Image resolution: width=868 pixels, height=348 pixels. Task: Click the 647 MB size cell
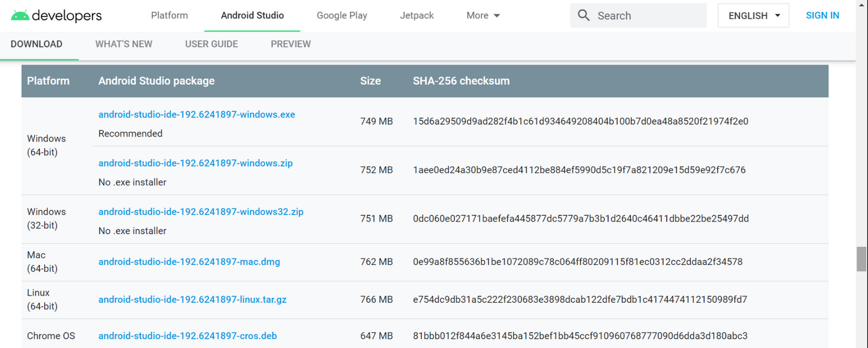tap(376, 336)
